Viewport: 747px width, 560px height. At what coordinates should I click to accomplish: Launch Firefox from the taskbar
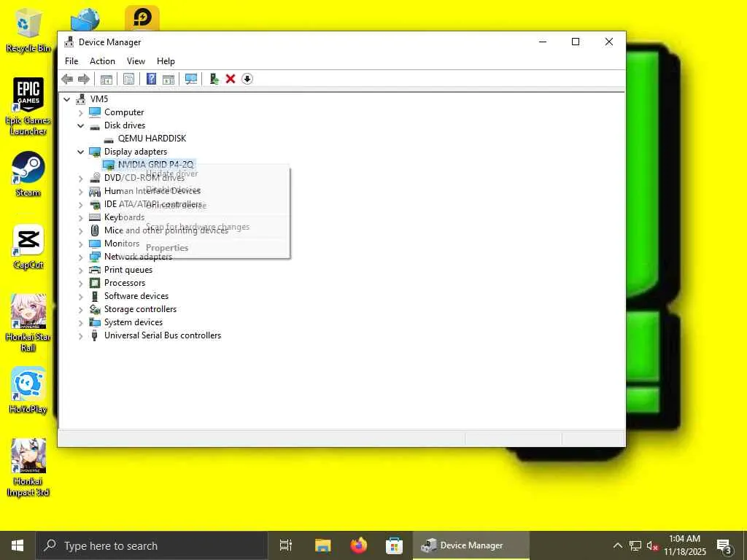359,545
